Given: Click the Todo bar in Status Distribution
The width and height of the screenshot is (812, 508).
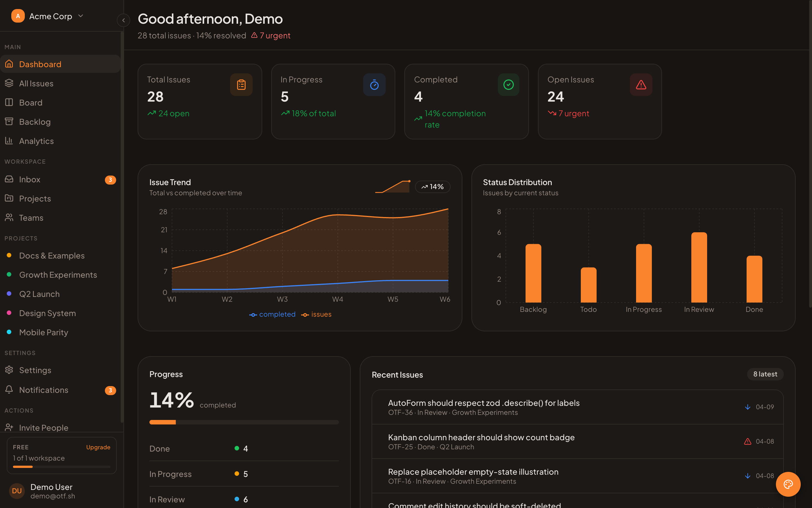Looking at the screenshot, I should click(588, 285).
